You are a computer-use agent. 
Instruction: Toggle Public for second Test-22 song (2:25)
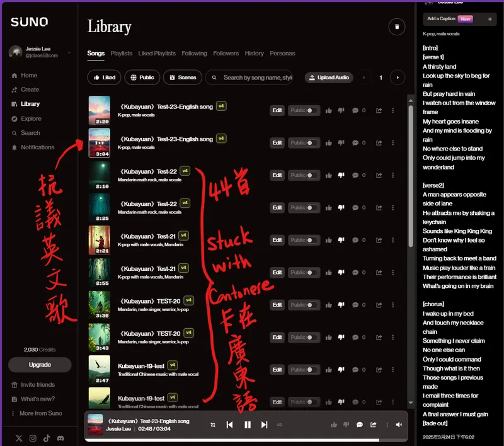pyautogui.click(x=304, y=208)
